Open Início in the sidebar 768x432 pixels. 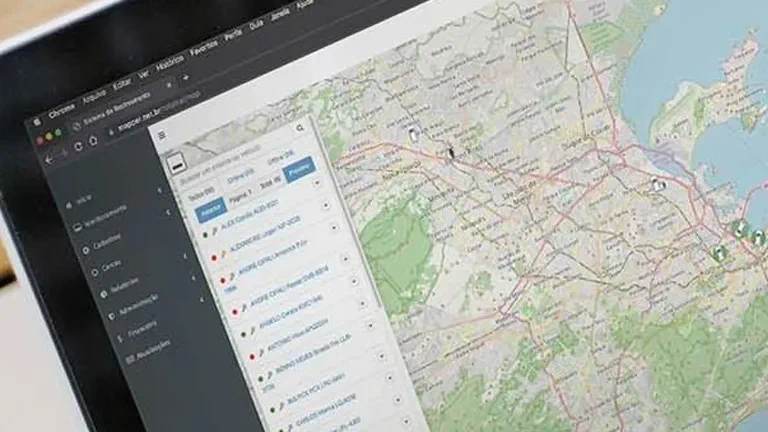[x=84, y=200]
